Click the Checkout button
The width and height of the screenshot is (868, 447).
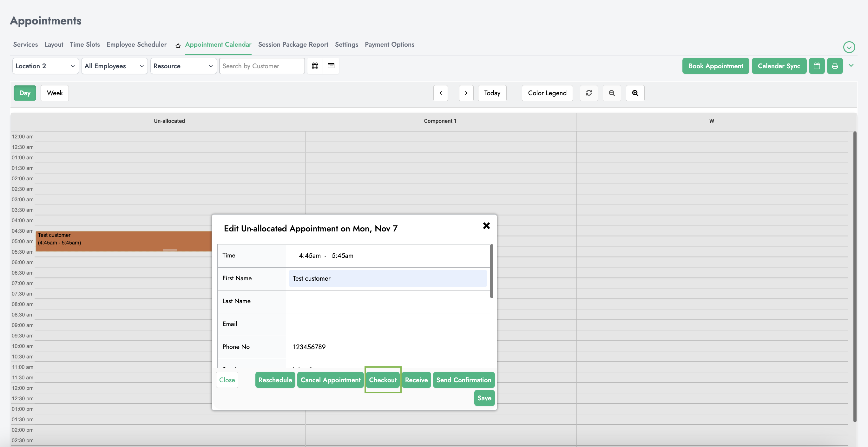(x=382, y=380)
